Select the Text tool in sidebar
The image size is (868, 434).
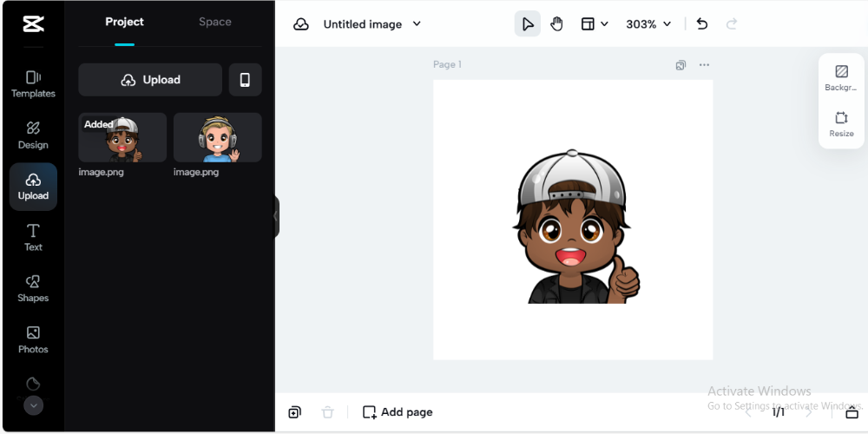coord(33,237)
